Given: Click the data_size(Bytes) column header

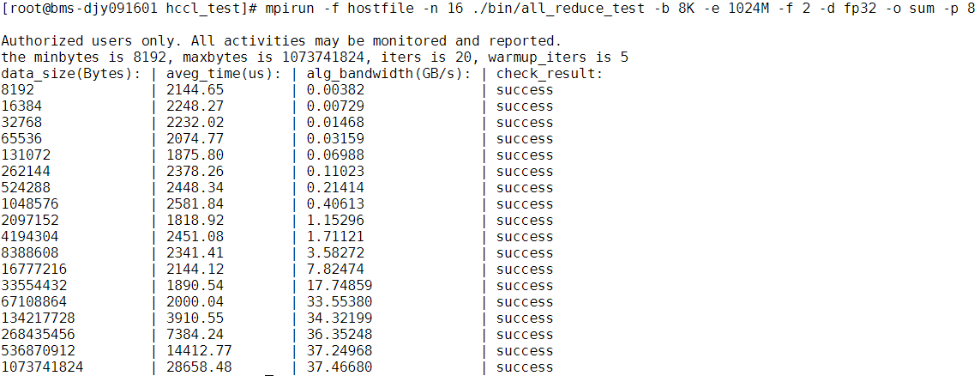Looking at the screenshot, I should tap(71, 74).
